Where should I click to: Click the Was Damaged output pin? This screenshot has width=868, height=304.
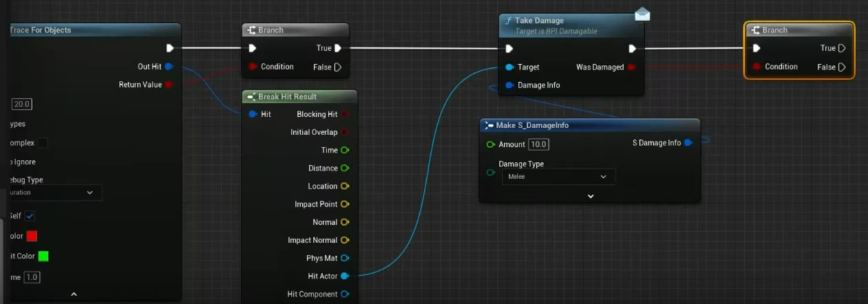pyautogui.click(x=632, y=67)
